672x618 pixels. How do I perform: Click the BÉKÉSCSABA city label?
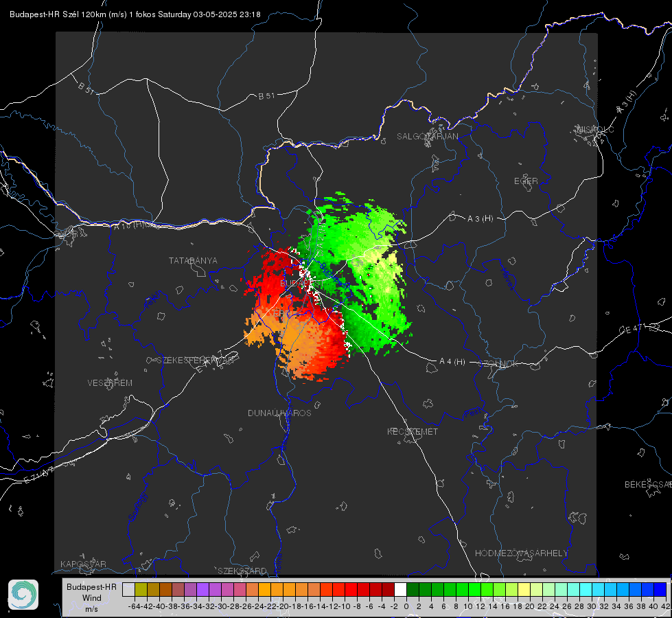coord(648,485)
